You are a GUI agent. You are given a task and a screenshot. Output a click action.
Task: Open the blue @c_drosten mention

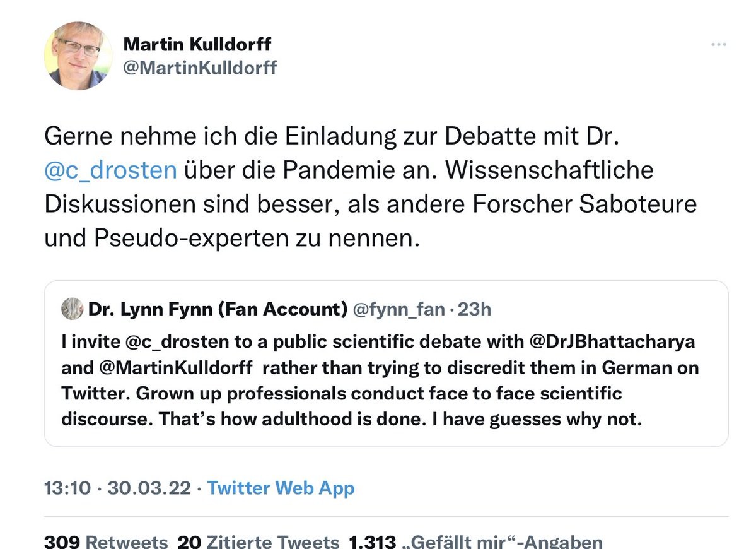110,170
